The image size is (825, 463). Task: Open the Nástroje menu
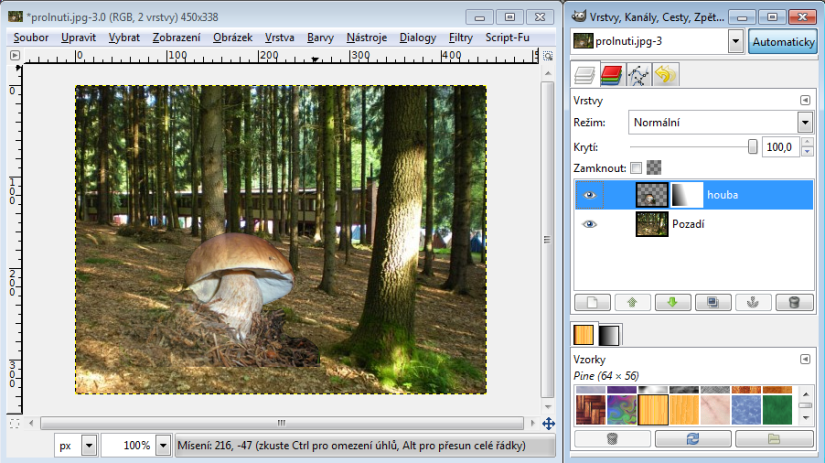pyautogui.click(x=367, y=37)
